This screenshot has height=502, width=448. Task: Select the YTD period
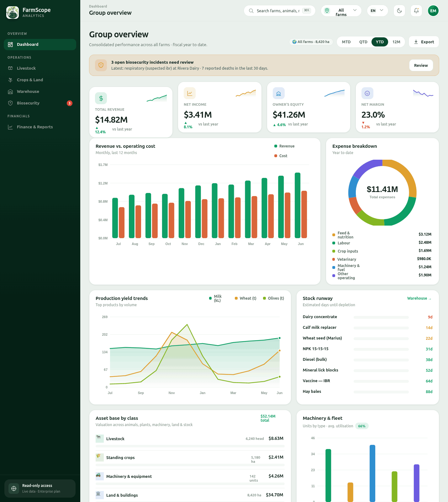pyautogui.click(x=380, y=42)
